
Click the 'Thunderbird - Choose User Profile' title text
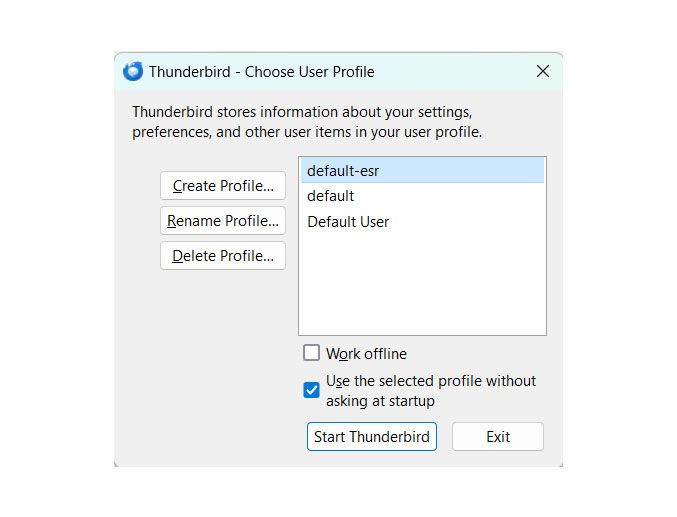[261, 72]
